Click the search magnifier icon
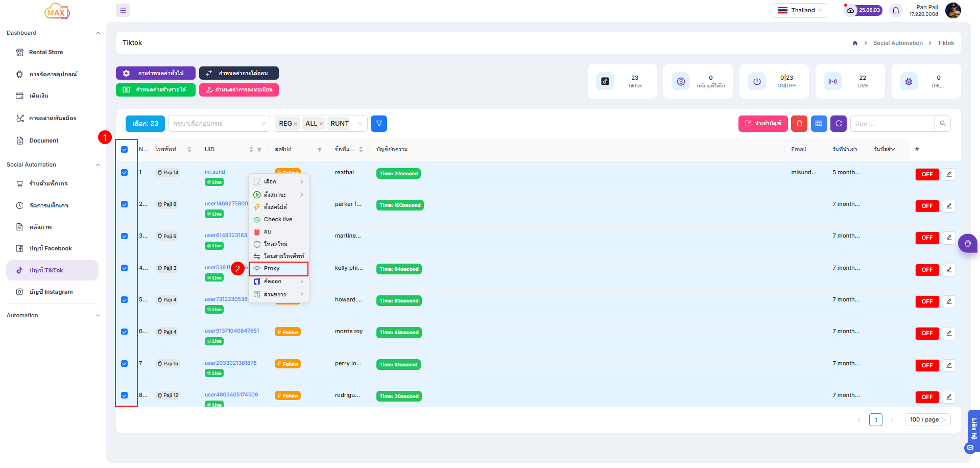This screenshot has height=468, width=980. (943, 124)
